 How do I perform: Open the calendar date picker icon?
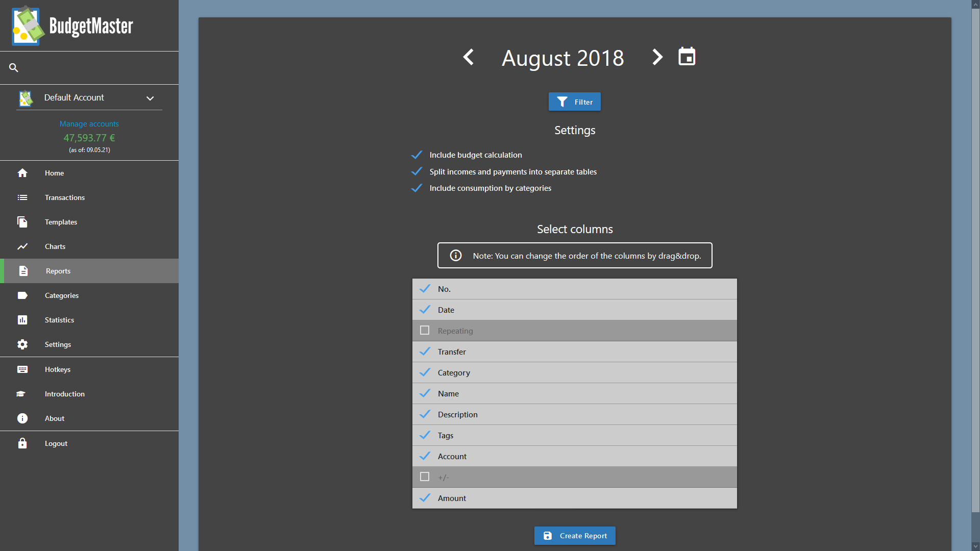click(x=687, y=57)
